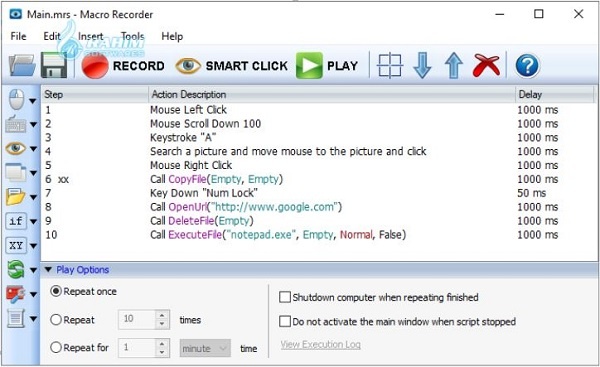Click the mouse action sidebar icon

point(16,100)
